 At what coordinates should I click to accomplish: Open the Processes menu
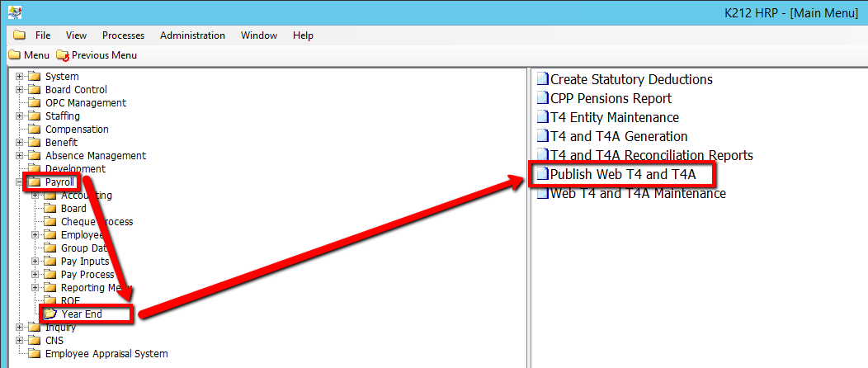point(123,35)
